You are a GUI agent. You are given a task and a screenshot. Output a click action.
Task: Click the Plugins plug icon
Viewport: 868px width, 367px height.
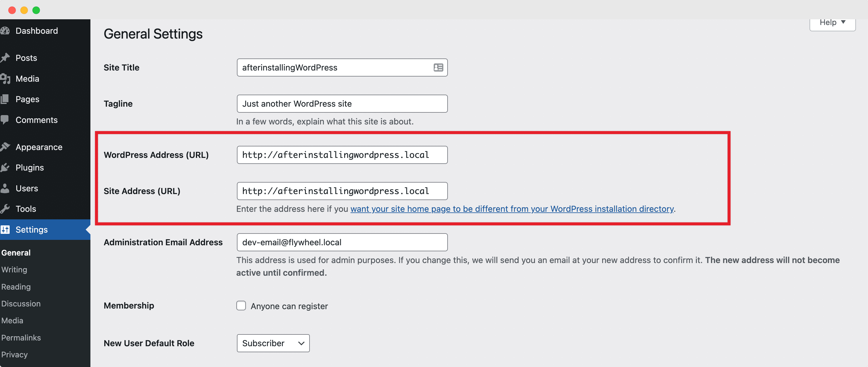5,168
